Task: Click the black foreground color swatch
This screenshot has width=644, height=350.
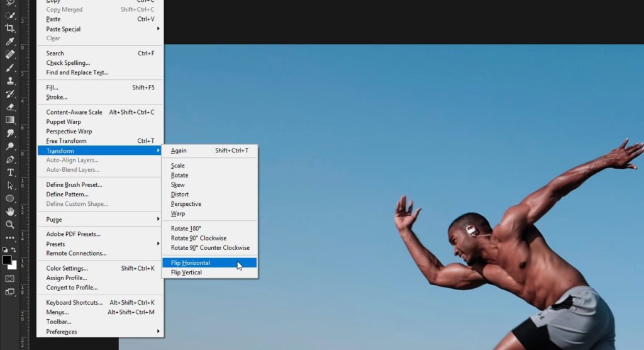Action: tap(7, 260)
